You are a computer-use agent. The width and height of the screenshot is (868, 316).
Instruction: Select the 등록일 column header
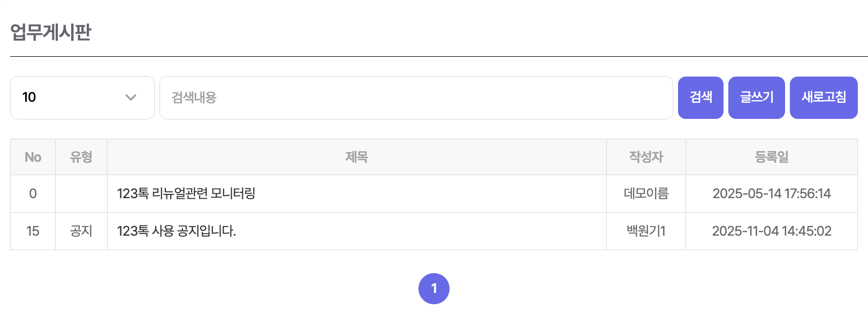[771, 157]
